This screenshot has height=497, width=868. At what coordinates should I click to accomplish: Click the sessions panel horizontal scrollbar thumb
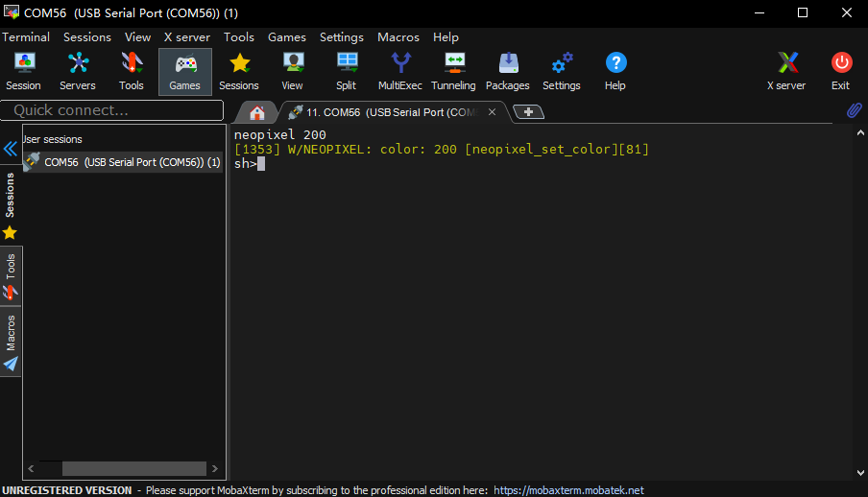click(134, 469)
